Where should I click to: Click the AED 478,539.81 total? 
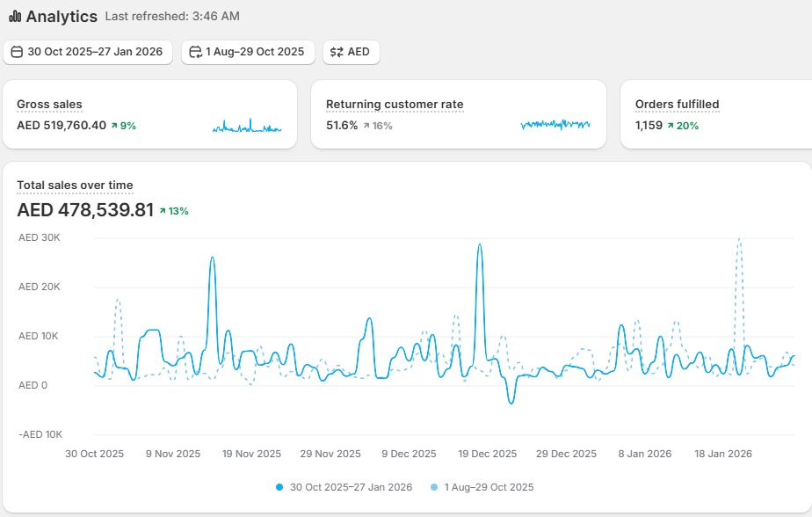click(x=85, y=210)
